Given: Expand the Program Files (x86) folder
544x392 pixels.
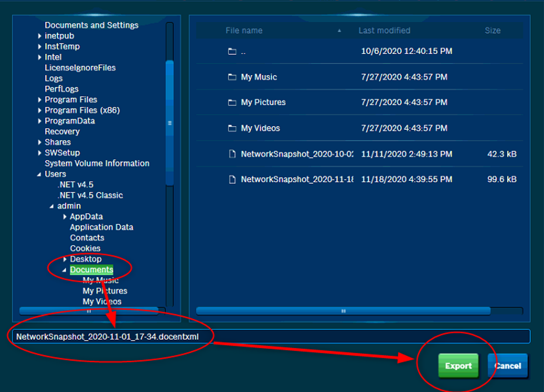Looking at the screenshot, I should 40,111.
